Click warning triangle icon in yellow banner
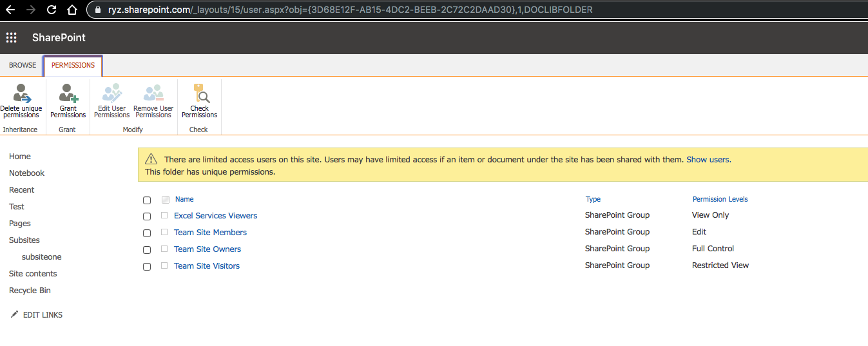 pos(151,159)
